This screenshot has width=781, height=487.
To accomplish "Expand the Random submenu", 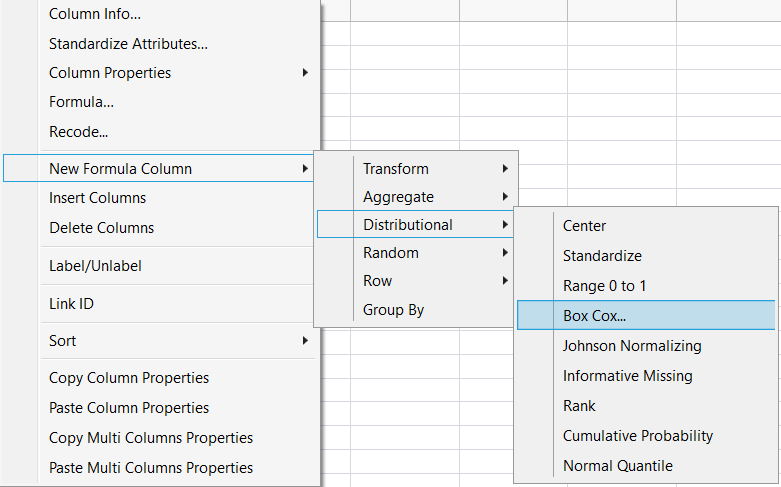I will (x=391, y=253).
